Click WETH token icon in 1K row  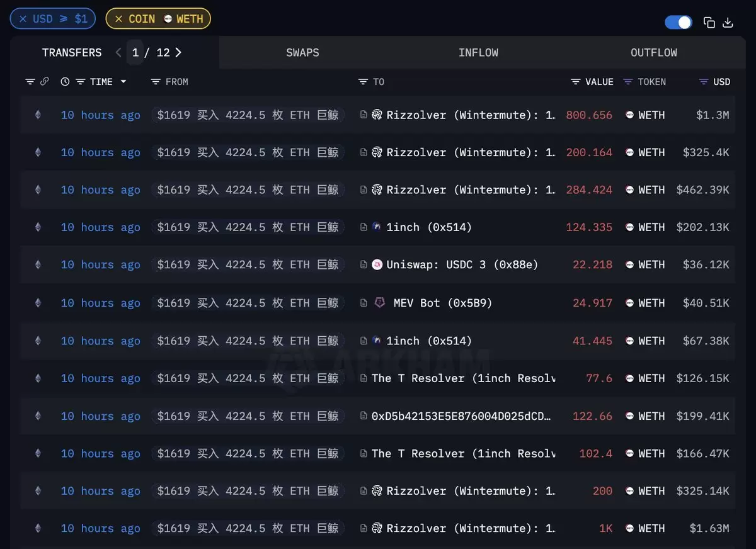coord(629,528)
